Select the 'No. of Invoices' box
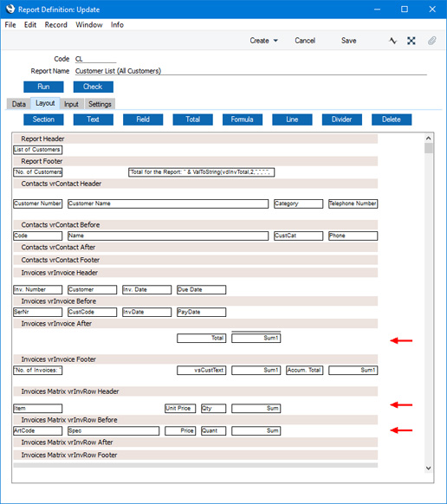Viewport: 447px width, 504px height. click(37, 371)
